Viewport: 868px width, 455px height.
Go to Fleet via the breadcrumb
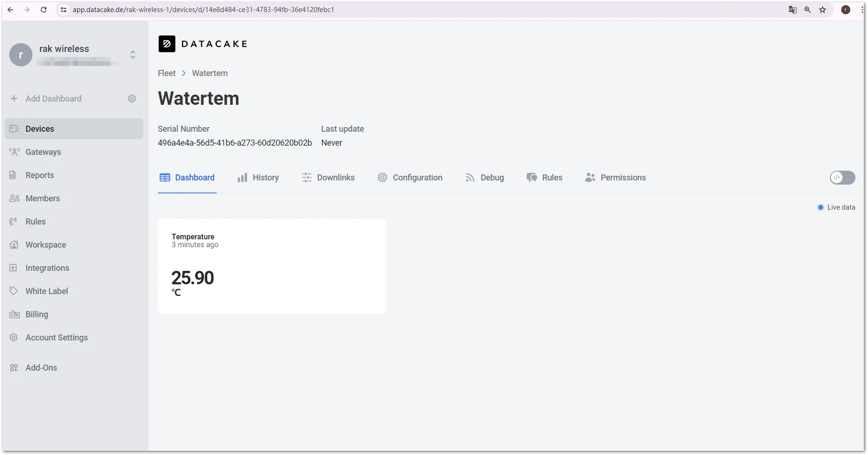click(x=167, y=73)
